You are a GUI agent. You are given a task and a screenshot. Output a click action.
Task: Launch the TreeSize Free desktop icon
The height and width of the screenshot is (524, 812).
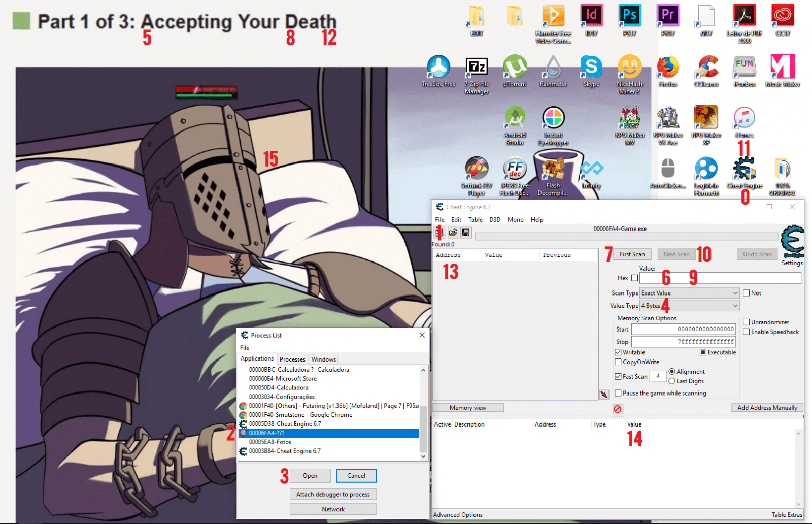438,71
